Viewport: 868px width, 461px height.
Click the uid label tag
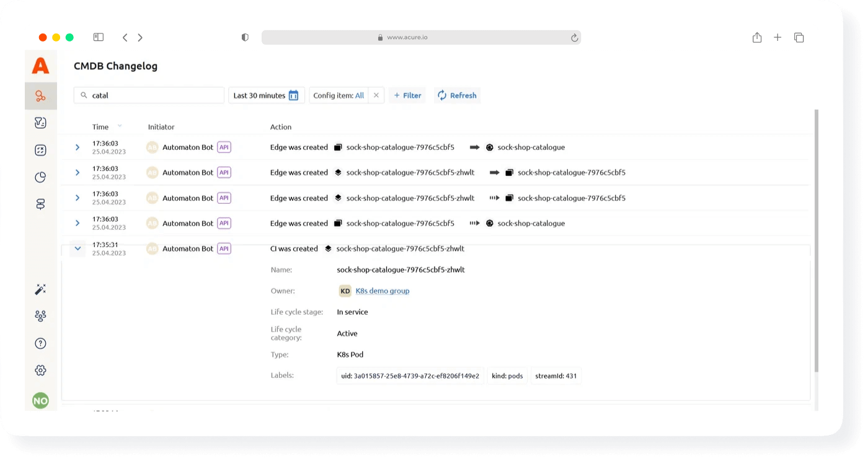(x=410, y=376)
